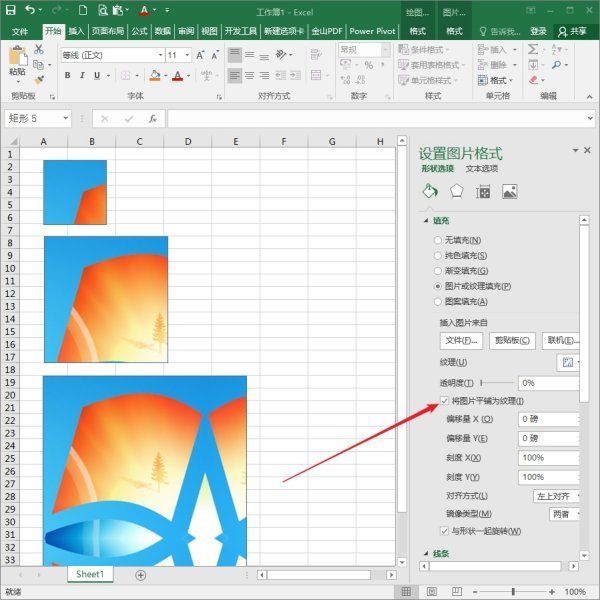
Task: Open the 纹理(U) texture dropdown
Action: pyautogui.click(x=568, y=362)
